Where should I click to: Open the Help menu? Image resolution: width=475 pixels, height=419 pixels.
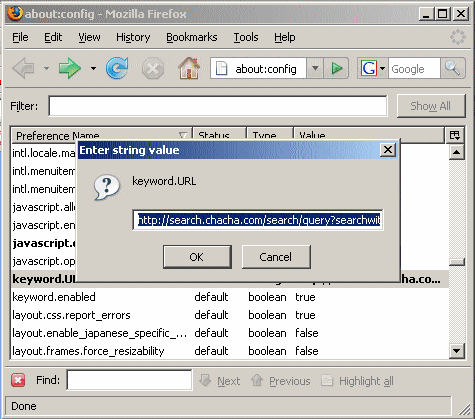tap(285, 37)
